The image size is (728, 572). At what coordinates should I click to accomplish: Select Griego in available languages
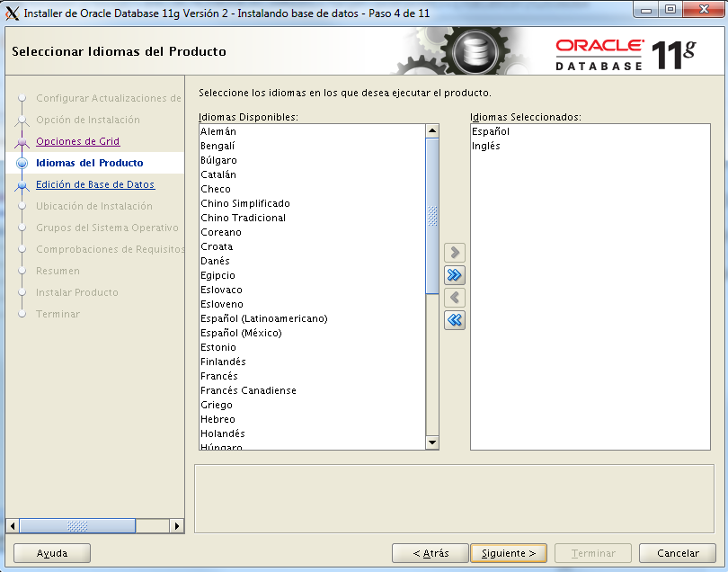pos(312,406)
